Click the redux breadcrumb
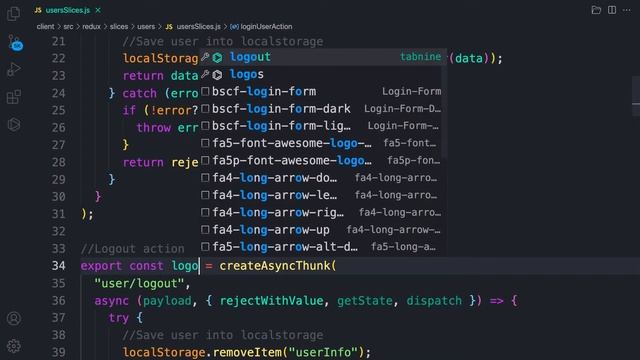640x360 pixels. 91,27
